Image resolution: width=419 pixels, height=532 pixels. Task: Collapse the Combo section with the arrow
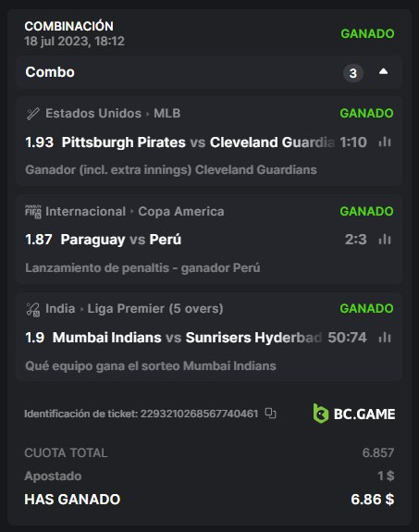(383, 71)
